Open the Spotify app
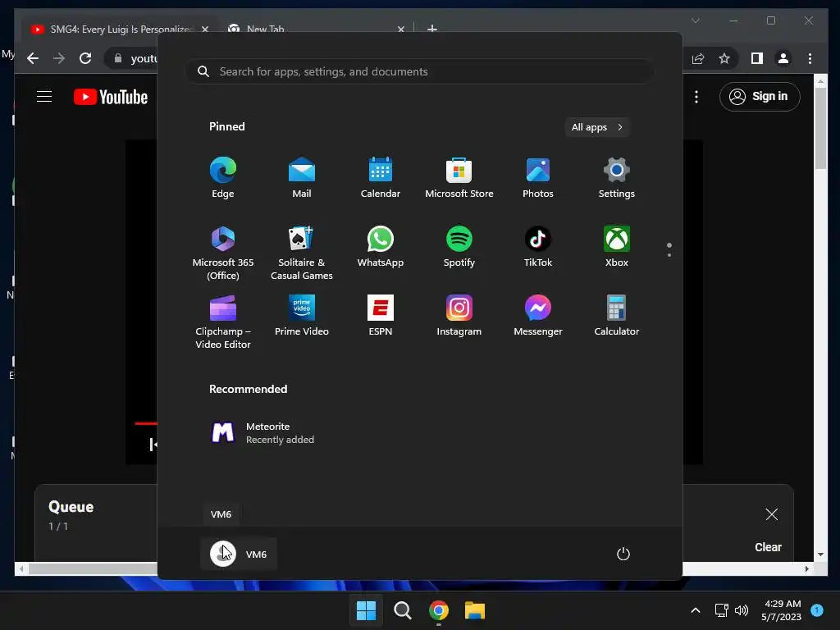 click(x=459, y=248)
